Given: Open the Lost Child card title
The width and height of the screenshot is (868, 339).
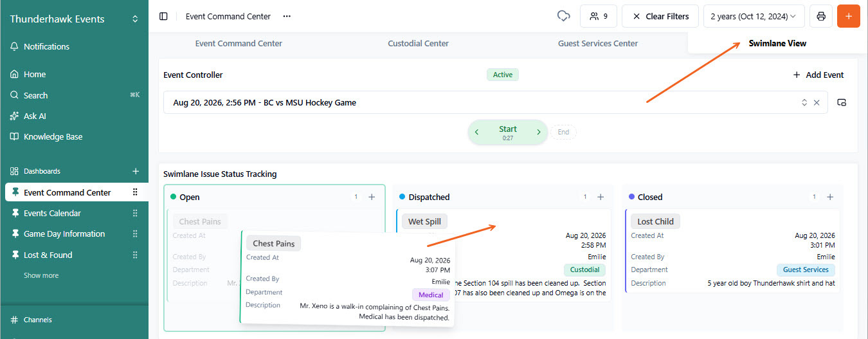Looking at the screenshot, I should (x=655, y=221).
